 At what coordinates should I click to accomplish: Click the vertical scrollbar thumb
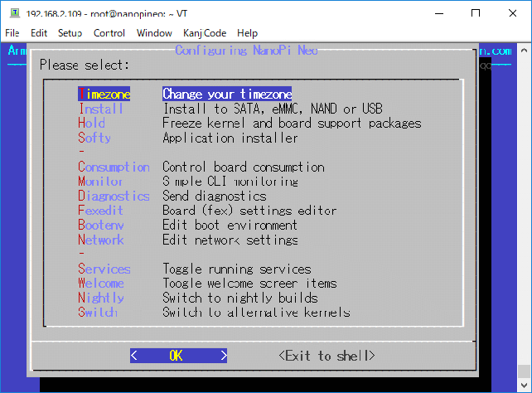point(524,371)
